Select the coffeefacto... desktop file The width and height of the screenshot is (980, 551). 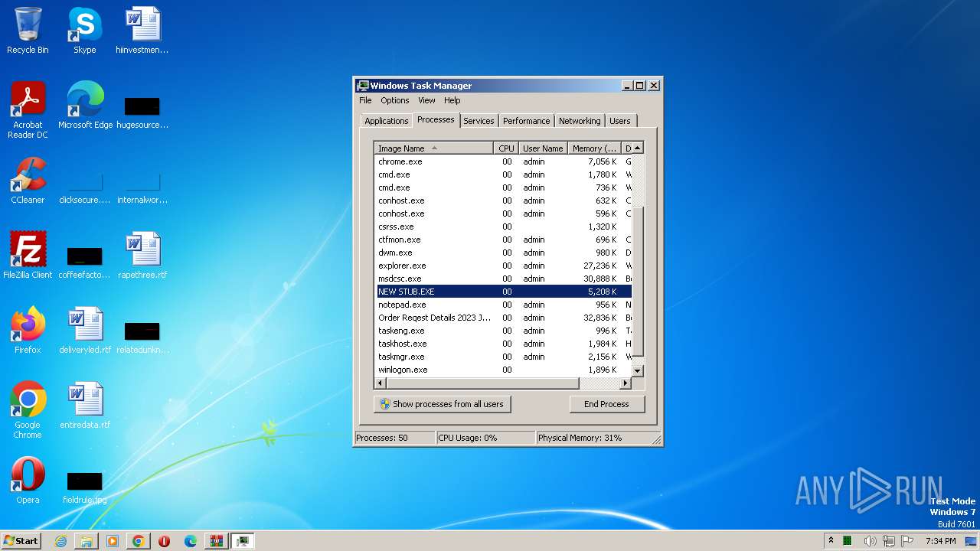(85, 262)
